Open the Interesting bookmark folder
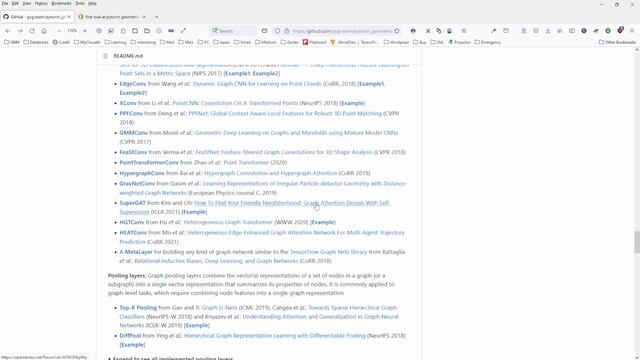The height and width of the screenshot is (360, 640). (x=143, y=42)
